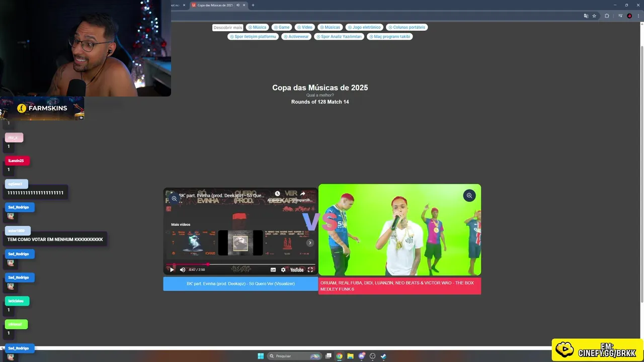Open the Spor Analiz Yazılımları chip
The width and height of the screenshot is (644, 362).
[339, 36]
